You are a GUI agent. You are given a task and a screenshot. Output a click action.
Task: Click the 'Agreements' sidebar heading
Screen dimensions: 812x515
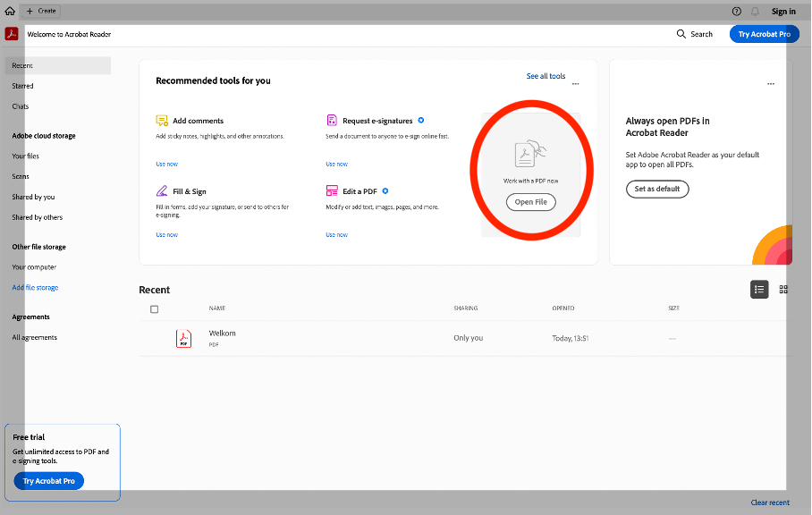tap(31, 317)
